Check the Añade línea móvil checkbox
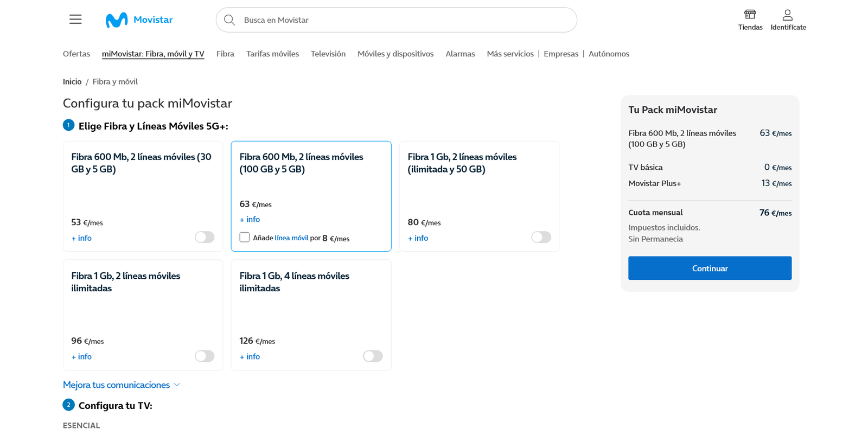Image resolution: width=868 pixels, height=435 pixels. (245, 237)
